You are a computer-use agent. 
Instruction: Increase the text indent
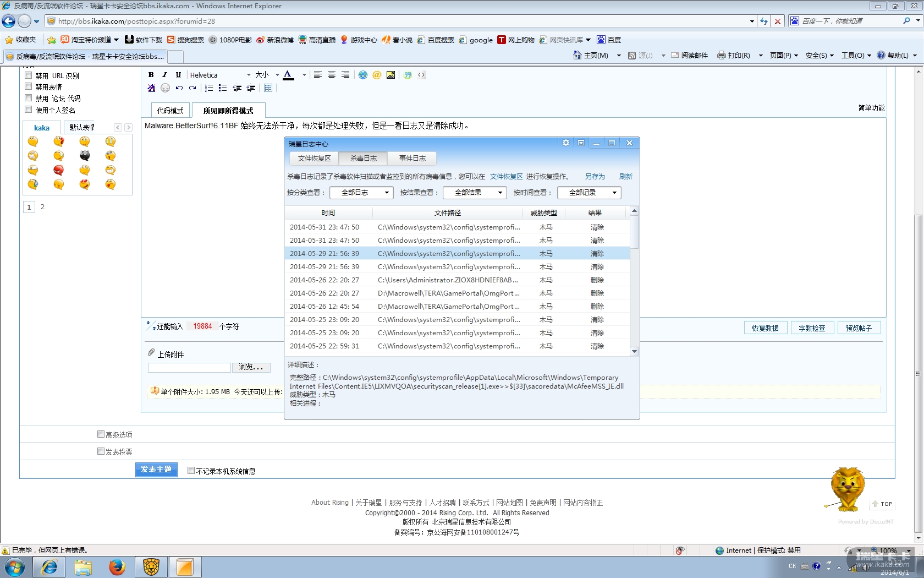[251, 88]
